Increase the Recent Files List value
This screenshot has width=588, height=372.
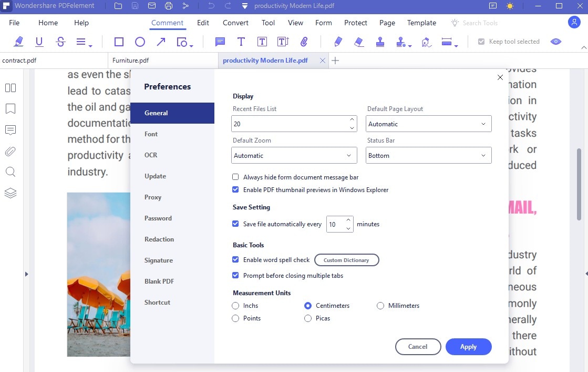(x=352, y=119)
